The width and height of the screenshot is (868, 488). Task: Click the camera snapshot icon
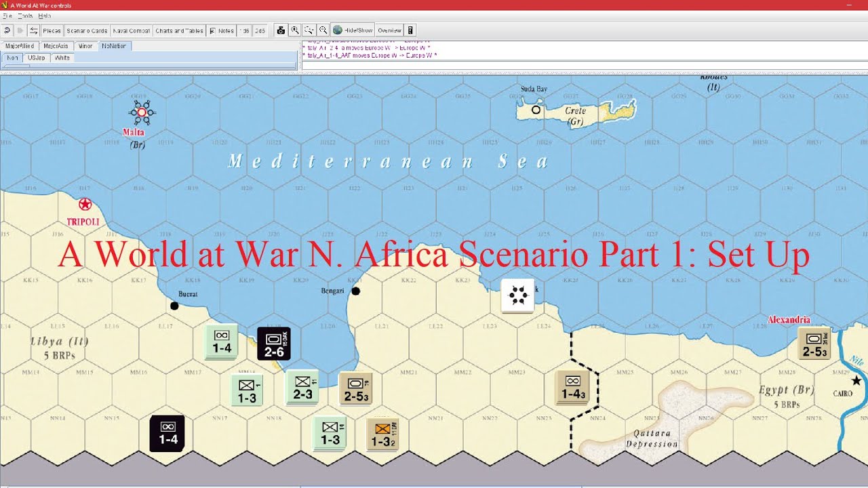pyautogui.click(x=281, y=30)
